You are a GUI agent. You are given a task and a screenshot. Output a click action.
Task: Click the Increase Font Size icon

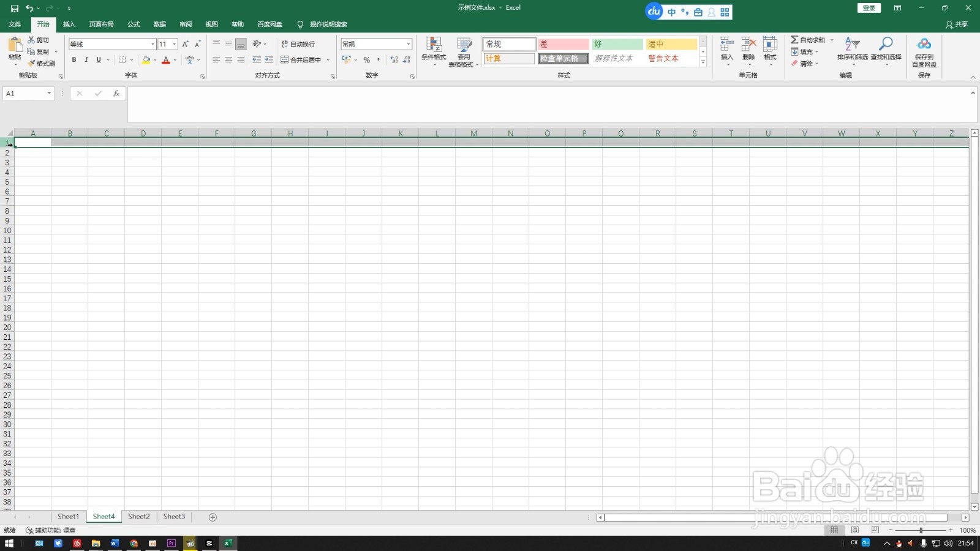[186, 44]
